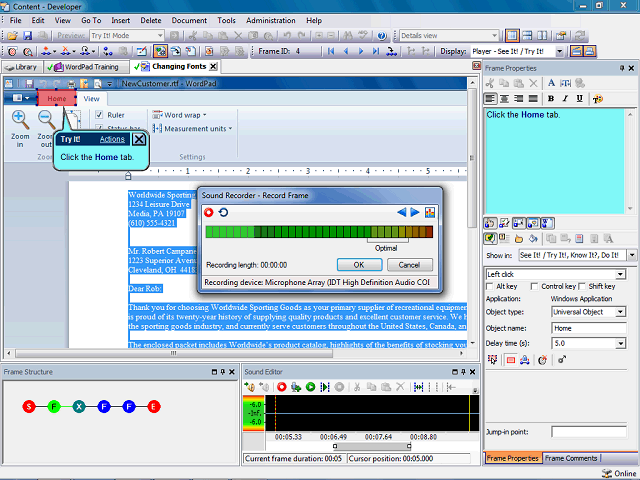Go to next frame in Sound Recorder dialog

pyautogui.click(x=415, y=212)
